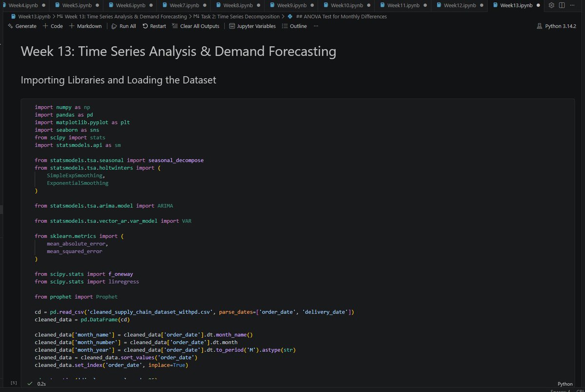Viewport: 585px width, 392px height.
Task: Open 'ANOVA Test for Monthly Differences' breadcrumb
Action: (x=337, y=17)
